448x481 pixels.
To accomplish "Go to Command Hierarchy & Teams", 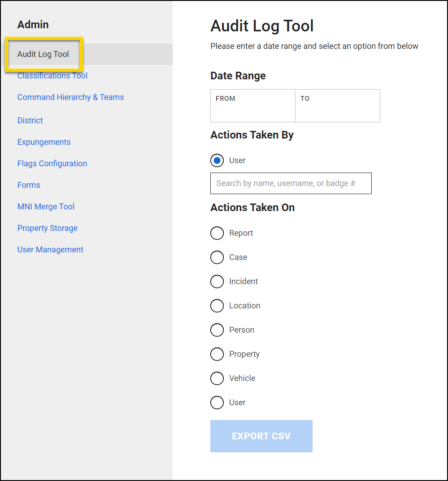I will coord(70,97).
